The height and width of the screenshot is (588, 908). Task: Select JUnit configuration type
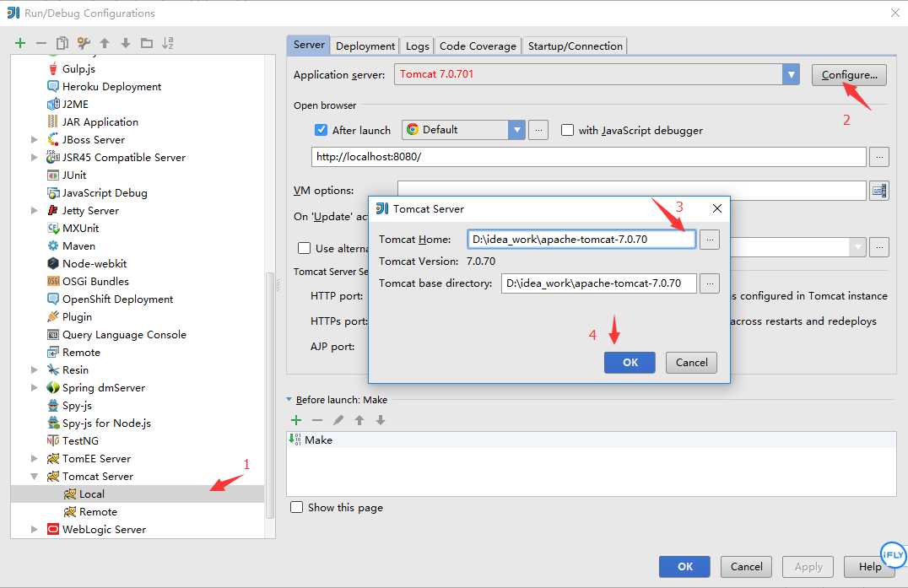click(x=73, y=175)
